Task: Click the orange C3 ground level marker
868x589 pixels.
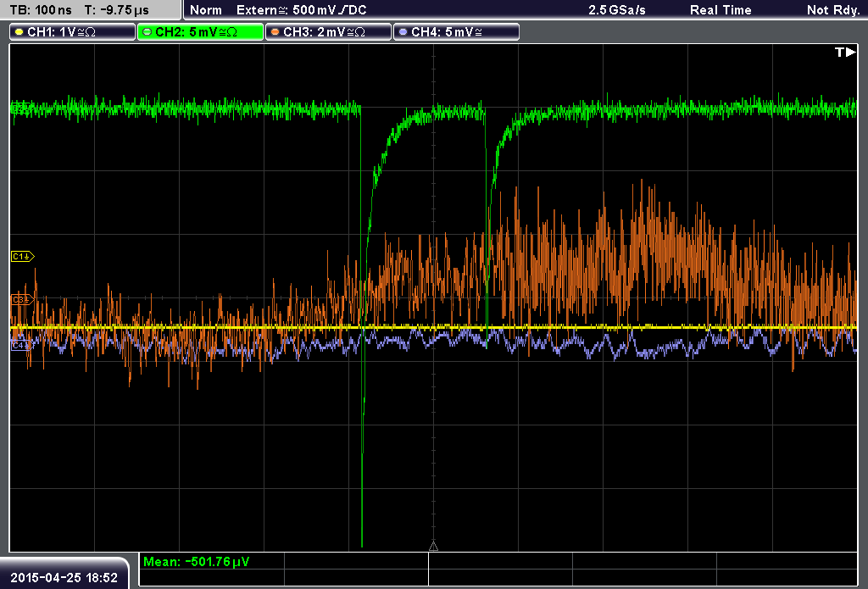Action: [x=23, y=299]
